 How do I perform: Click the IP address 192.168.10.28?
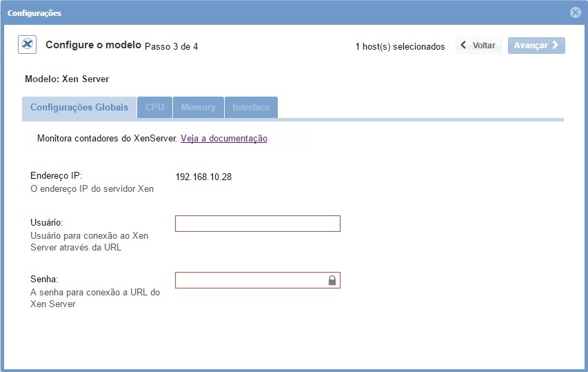pos(203,177)
